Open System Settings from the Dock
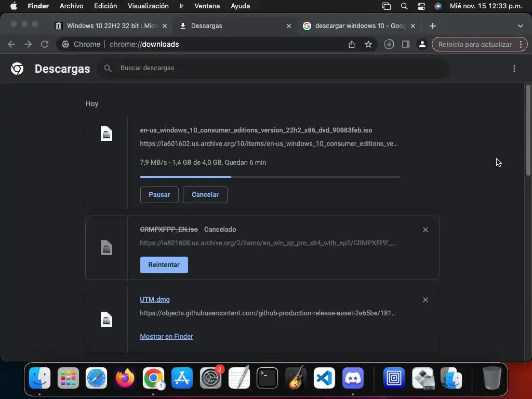The image size is (532, 399). [210, 378]
